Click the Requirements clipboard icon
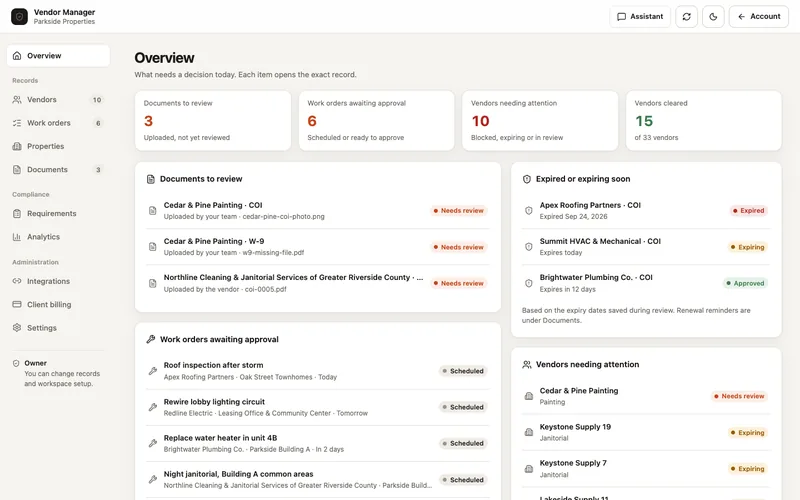Screen dimensions: 800x500 [x=17, y=213]
